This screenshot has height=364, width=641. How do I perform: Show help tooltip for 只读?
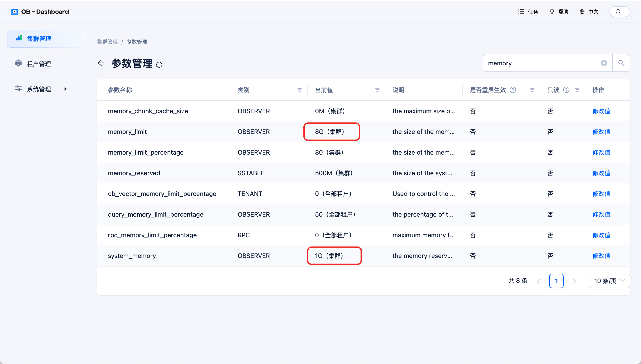(566, 90)
